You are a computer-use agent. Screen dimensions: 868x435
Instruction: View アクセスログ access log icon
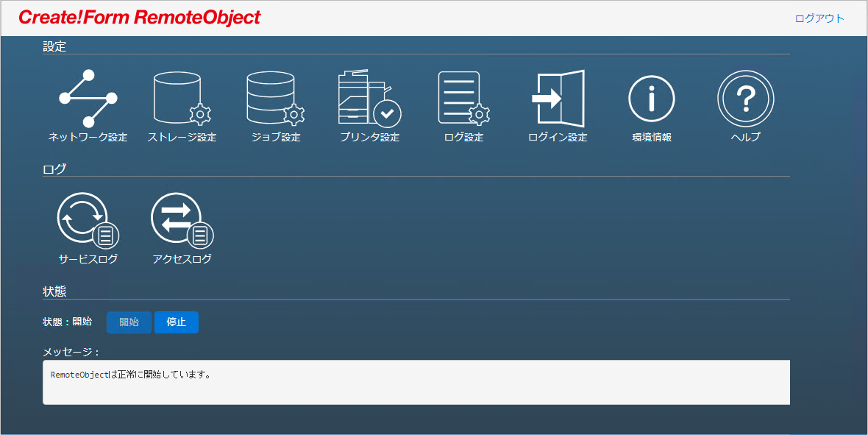[182, 221]
